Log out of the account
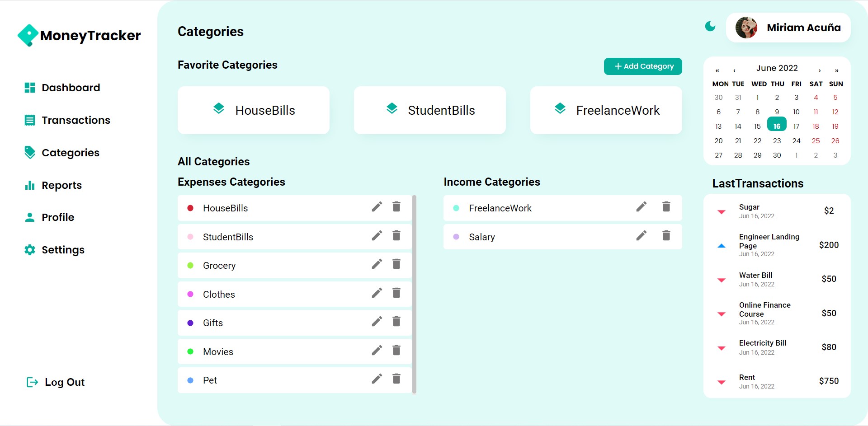 [56, 382]
